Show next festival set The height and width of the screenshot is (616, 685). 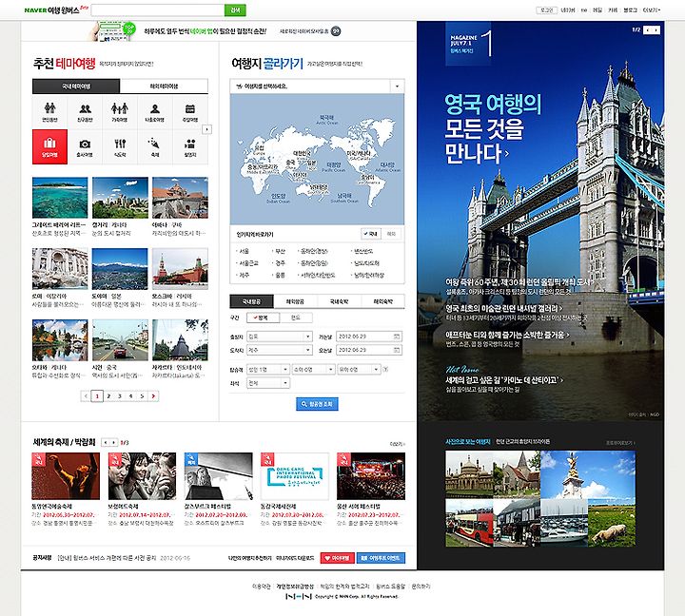(114, 442)
